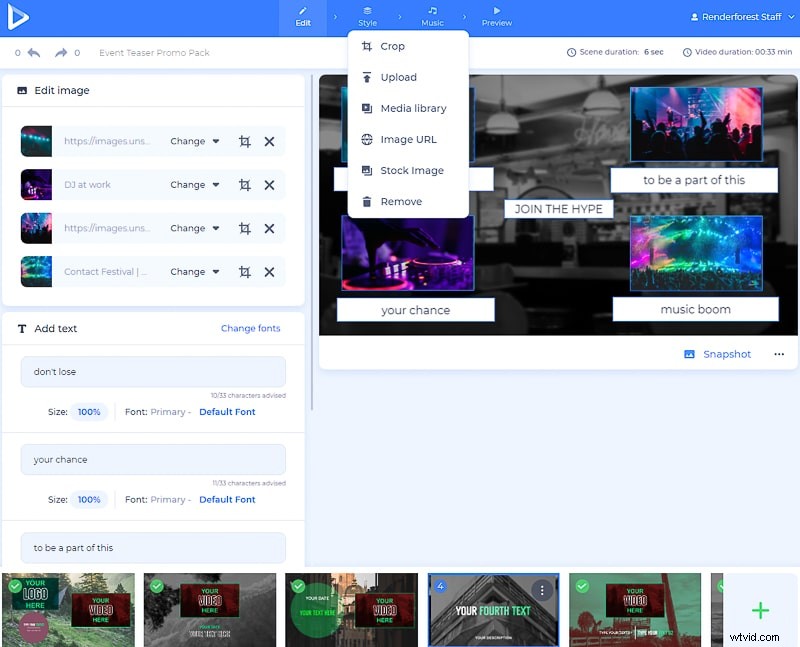Take a Snapshot of the scene
This screenshot has height=647, width=800.
tap(717, 354)
